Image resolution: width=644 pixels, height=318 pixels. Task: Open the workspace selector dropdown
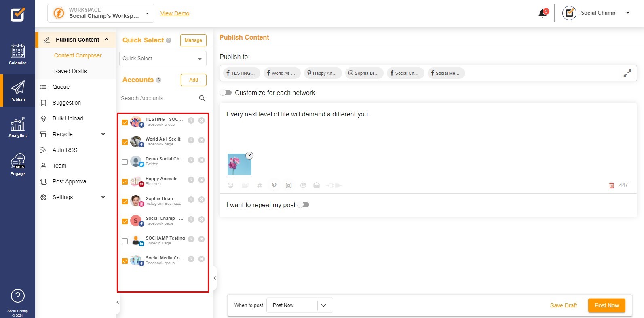101,13
